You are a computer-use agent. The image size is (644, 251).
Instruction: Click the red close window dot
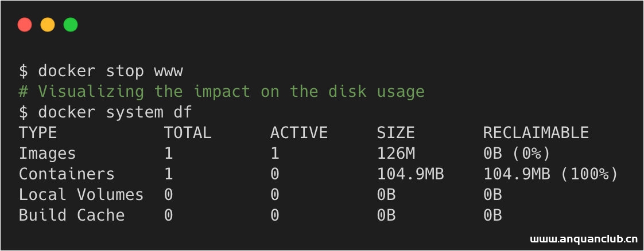pyautogui.click(x=25, y=25)
